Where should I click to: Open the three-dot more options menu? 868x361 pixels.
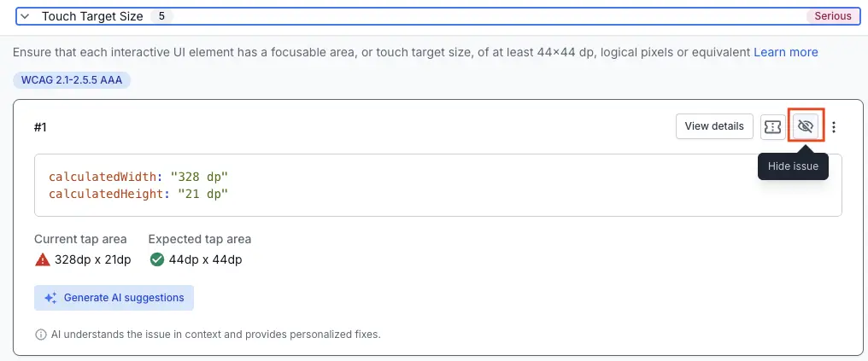tap(834, 127)
